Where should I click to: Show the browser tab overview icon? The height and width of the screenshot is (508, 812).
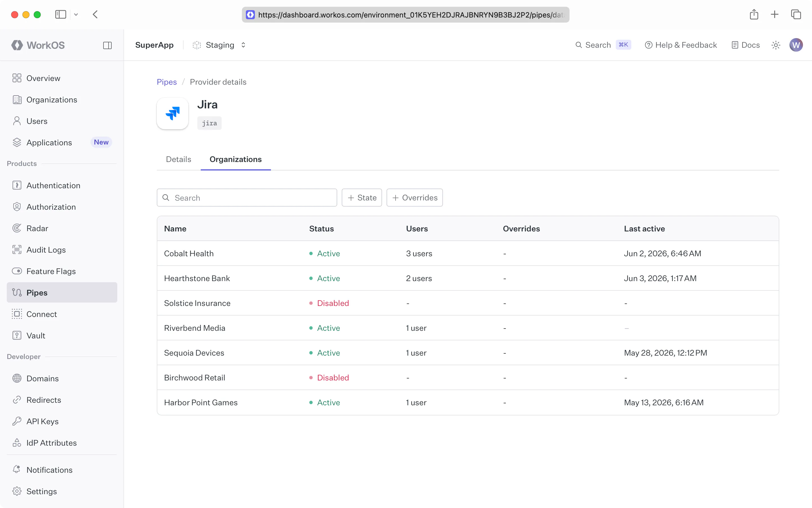[x=796, y=14]
